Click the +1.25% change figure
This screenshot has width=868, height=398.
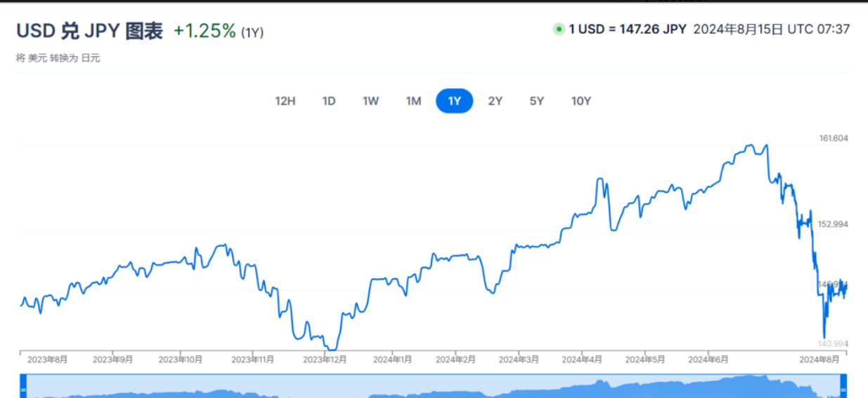(205, 31)
